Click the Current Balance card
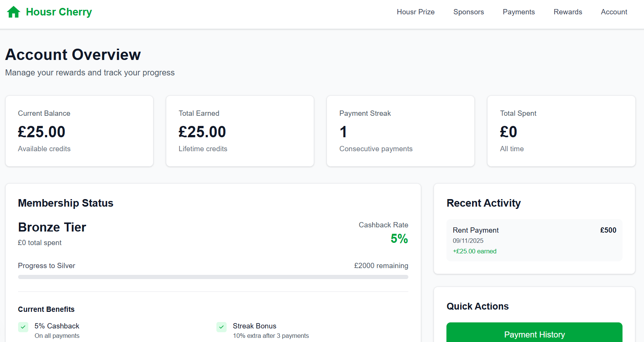The height and width of the screenshot is (342, 644). click(x=79, y=131)
